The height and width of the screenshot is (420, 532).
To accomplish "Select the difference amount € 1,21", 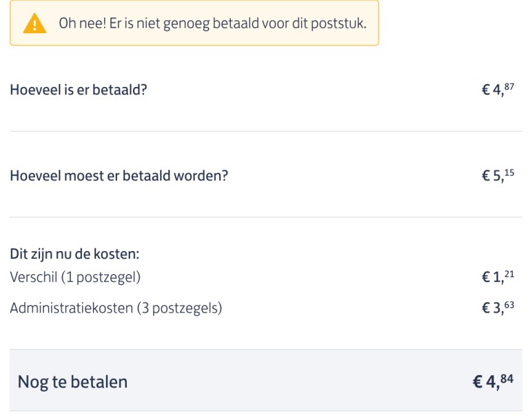I will pos(498,277).
